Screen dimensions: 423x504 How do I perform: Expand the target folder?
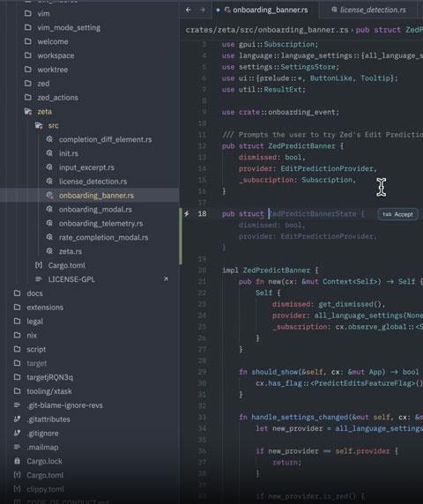[x=36, y=363]
